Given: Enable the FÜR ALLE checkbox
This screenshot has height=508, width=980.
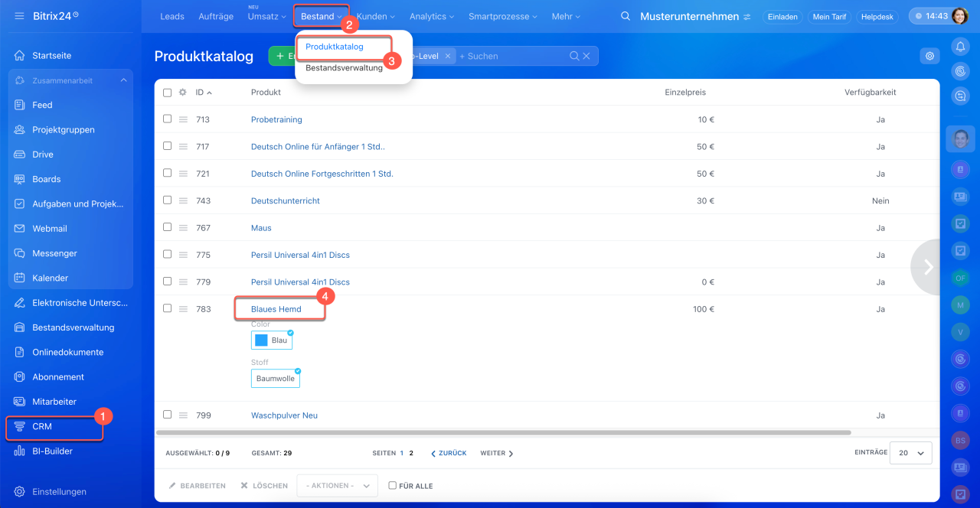Looking at the screenshot, I should tap(393, 486).
